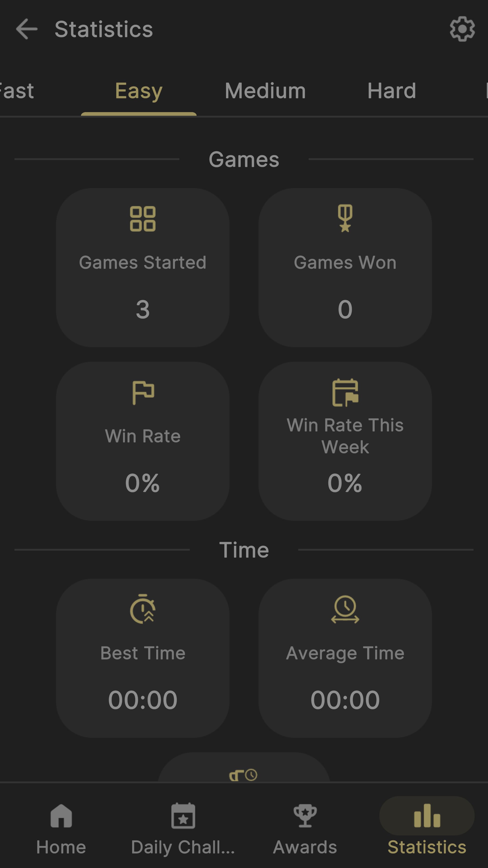Click the Average Time clock icon
This screenshot has width=488, height=868.
pyautogui.click(x=344, y=608)
